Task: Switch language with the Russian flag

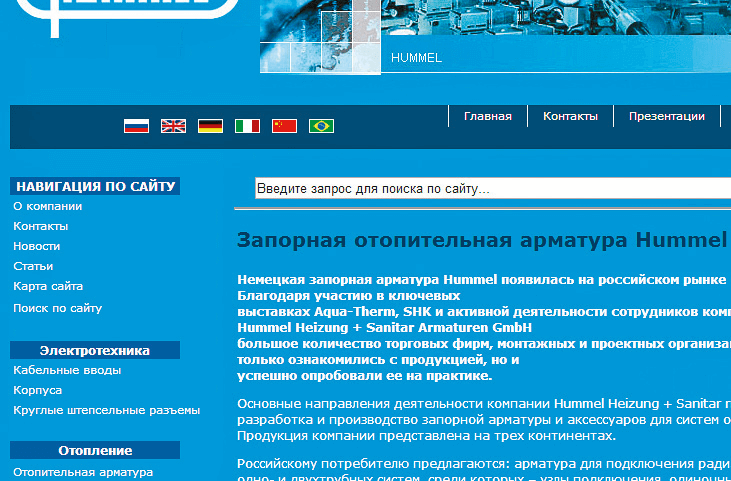Action: [136, 126]
